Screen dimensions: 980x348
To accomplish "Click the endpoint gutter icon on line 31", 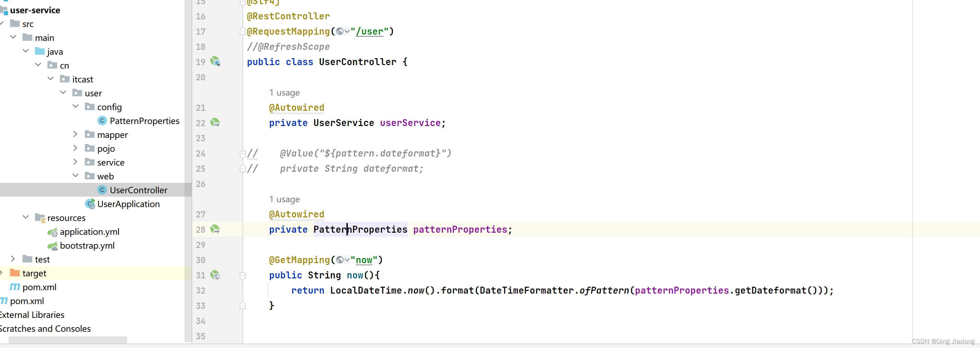I will pos(215,275).
